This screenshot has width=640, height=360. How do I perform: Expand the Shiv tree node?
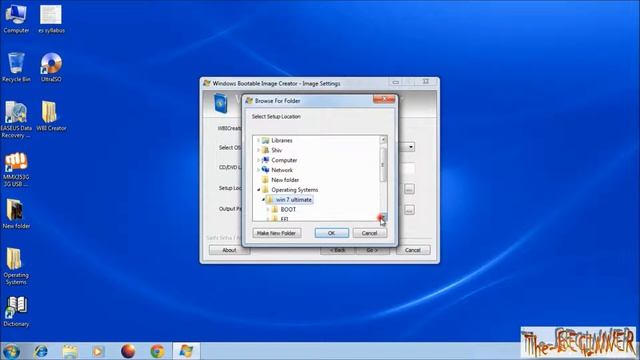pyautogui.click(x=258, y=150)
